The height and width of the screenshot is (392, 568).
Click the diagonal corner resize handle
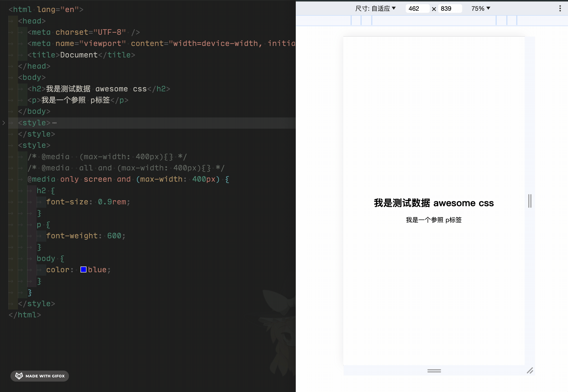point(530,371)
